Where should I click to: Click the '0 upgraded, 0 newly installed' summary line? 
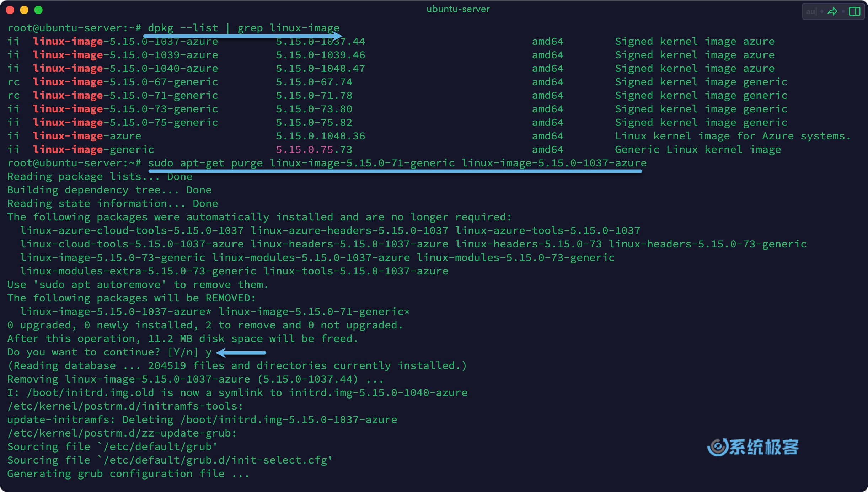(x=205, y=325)
